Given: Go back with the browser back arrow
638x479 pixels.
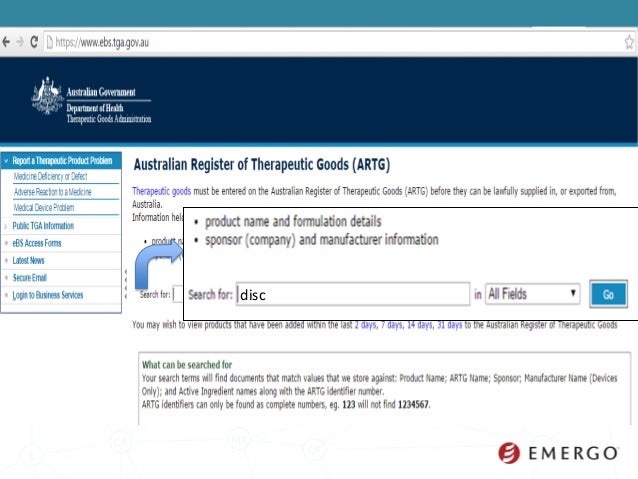Looking at the screenshot, I should pos(6,42).
